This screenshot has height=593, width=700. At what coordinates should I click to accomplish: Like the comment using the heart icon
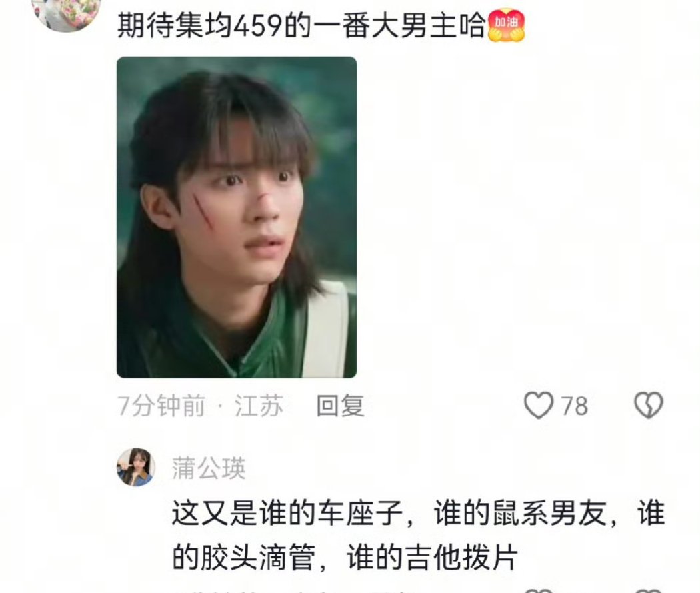point(539,405)
